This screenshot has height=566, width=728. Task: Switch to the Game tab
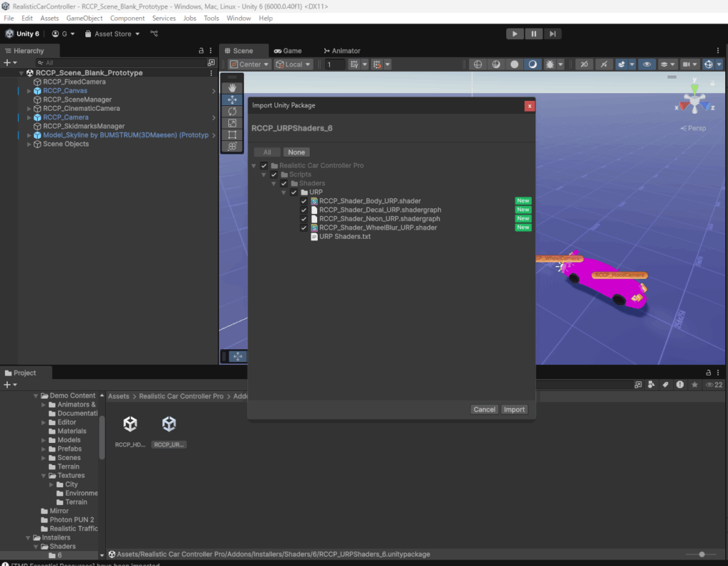288,50
